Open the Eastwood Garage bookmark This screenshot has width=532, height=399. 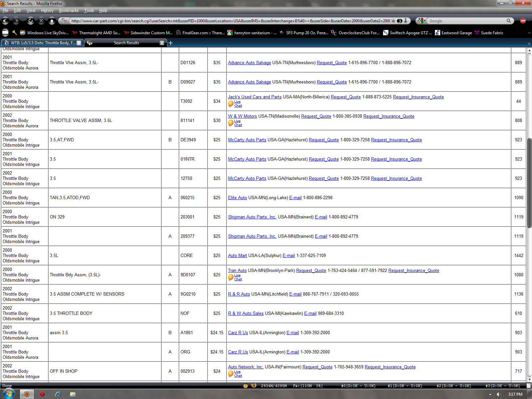coord(454,33)
